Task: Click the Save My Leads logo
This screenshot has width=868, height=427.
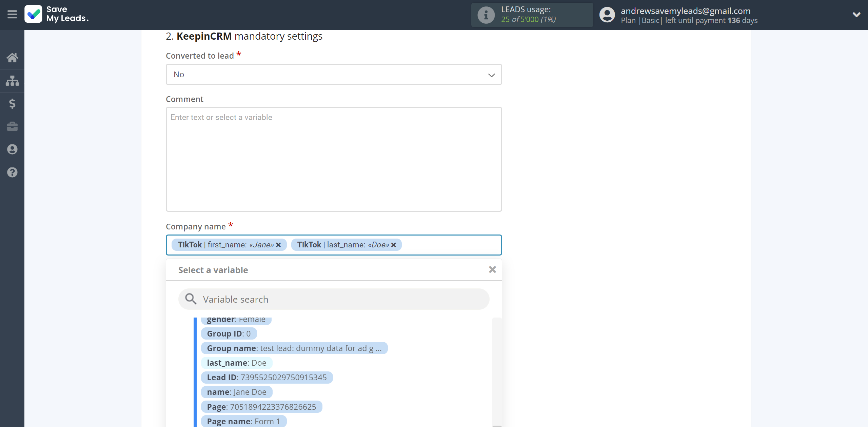Action: click(57, 14)
